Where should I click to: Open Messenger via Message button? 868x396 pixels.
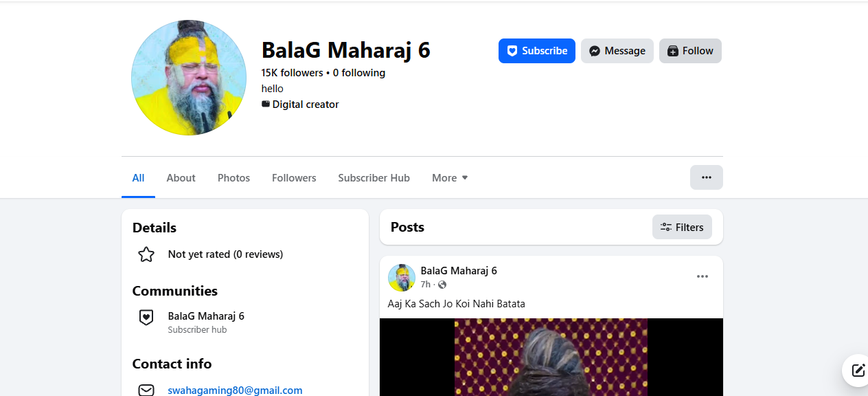pyautogui.click(x=617, y=51)
